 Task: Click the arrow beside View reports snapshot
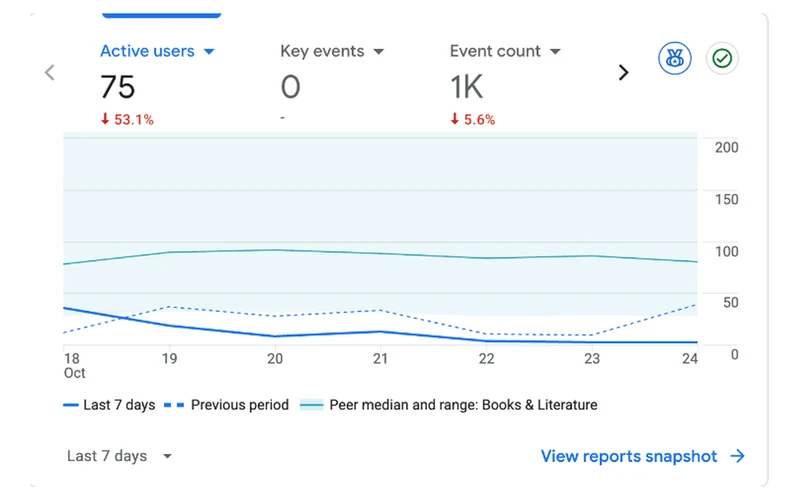pos(737,456)
